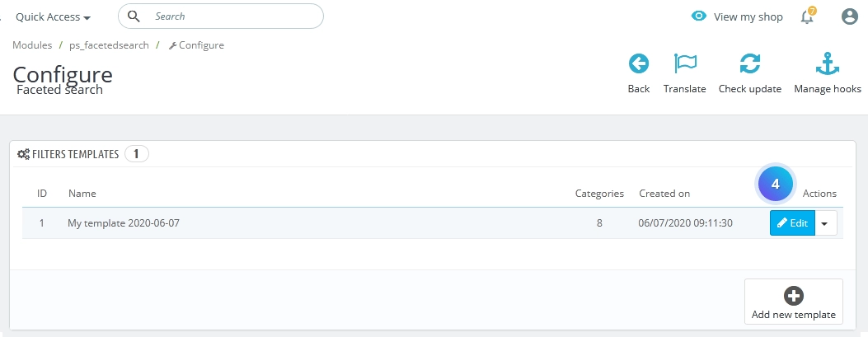Select the My template 2020-06-07 row
This screenshot has height=337, width=868.
(432, 223)
